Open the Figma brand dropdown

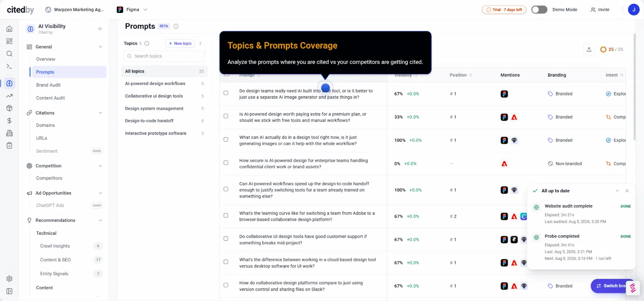132,10
